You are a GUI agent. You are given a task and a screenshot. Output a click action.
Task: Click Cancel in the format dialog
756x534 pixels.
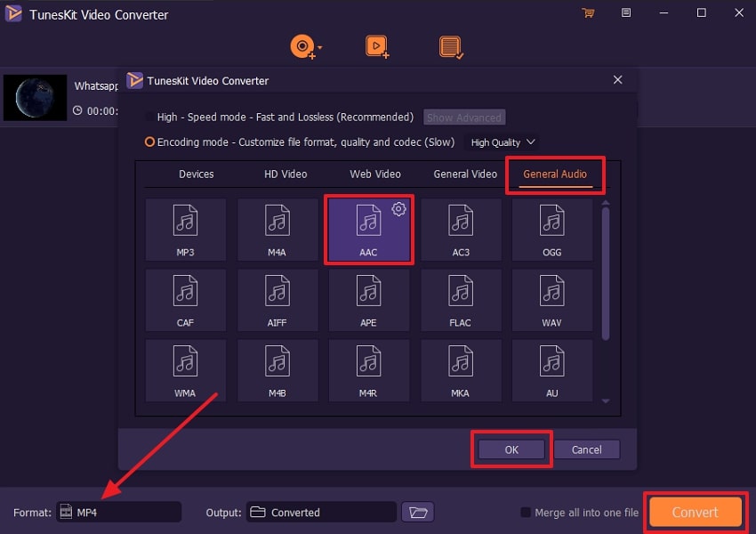(x=586, y=449)
